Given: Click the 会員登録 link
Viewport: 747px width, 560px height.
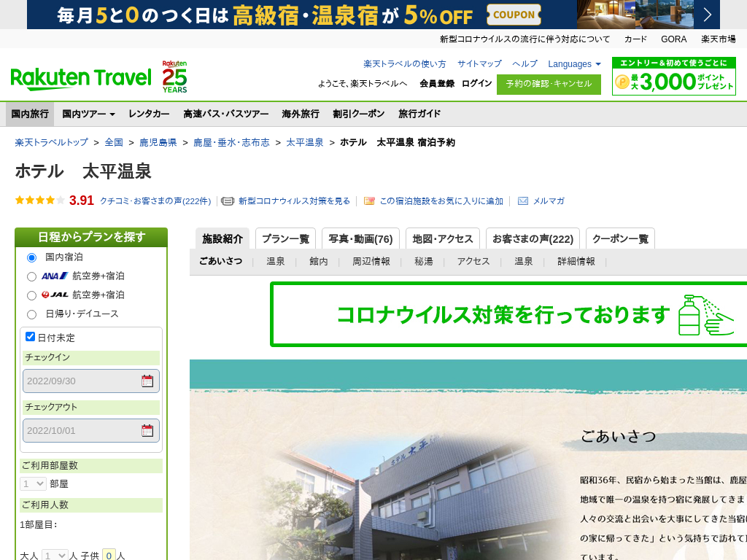Looking at the screenshot, I should point(437,83).
